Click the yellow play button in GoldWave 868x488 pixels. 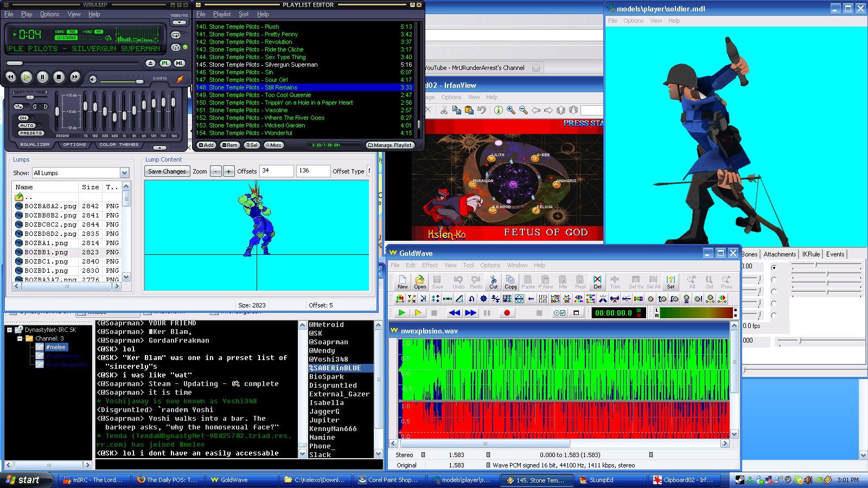[418, 313]
